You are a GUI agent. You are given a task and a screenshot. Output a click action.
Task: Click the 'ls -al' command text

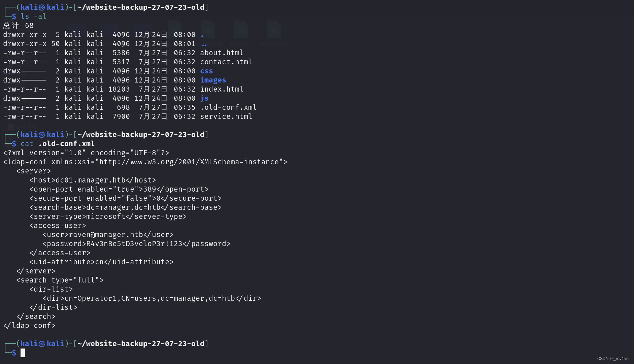pyautogui.click(x=33, y=16)
